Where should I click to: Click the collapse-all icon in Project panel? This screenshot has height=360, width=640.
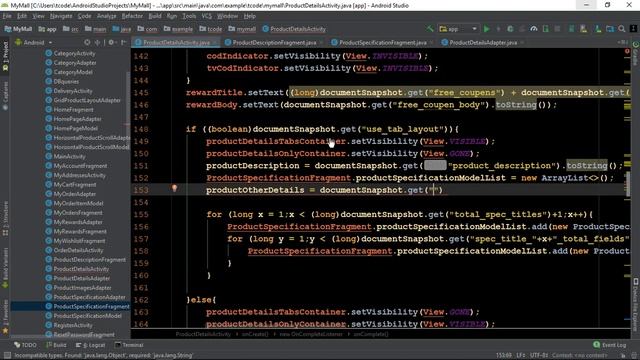tap(97, 42)
